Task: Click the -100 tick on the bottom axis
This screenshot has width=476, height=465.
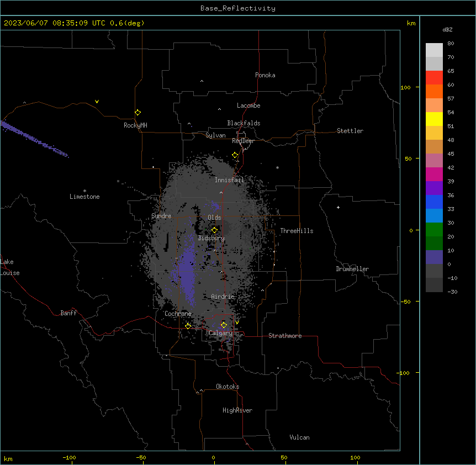Action: pyautogui.click(x=69, y=457)
